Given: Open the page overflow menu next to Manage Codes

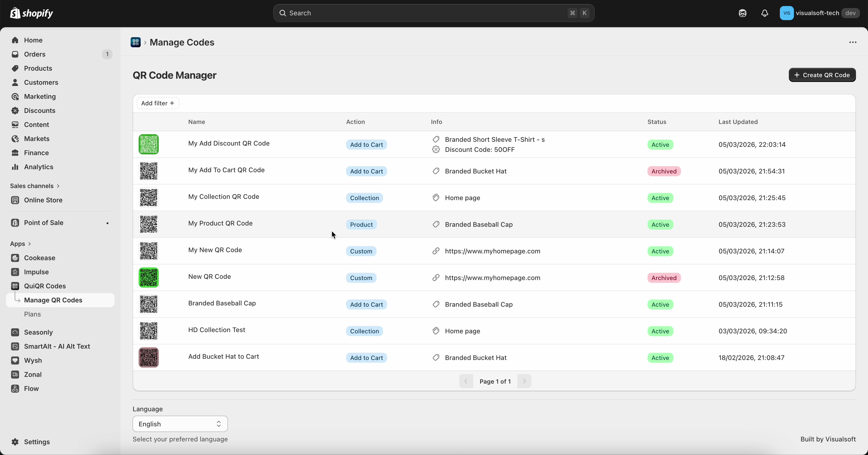Looking at the screenshot, I should [852, 42].
